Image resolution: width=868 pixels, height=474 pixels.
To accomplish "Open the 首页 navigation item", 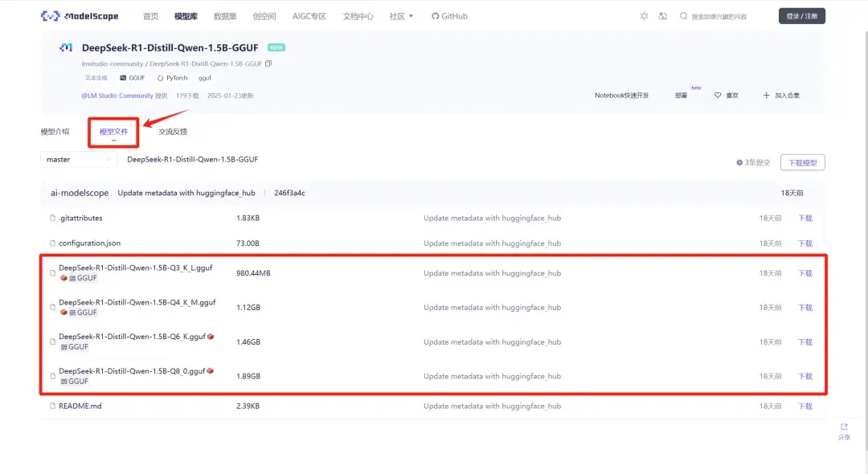I will [150, 16].
